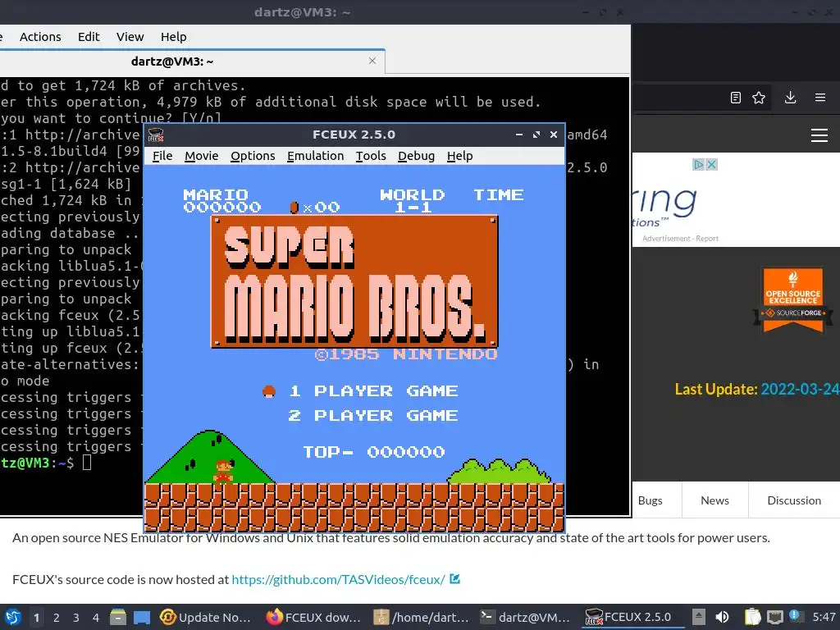
Task: Click the Advertisement - Report link
Action: coord(680,239)
